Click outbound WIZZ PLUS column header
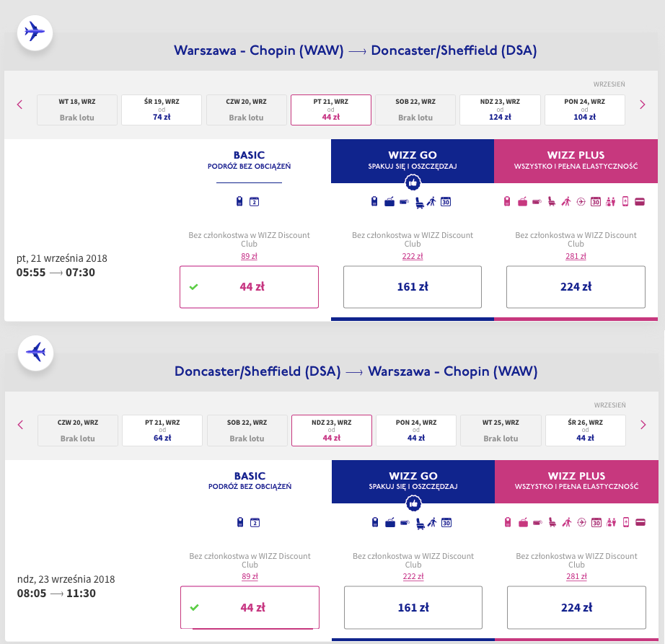665x644 pixels. 576,161
